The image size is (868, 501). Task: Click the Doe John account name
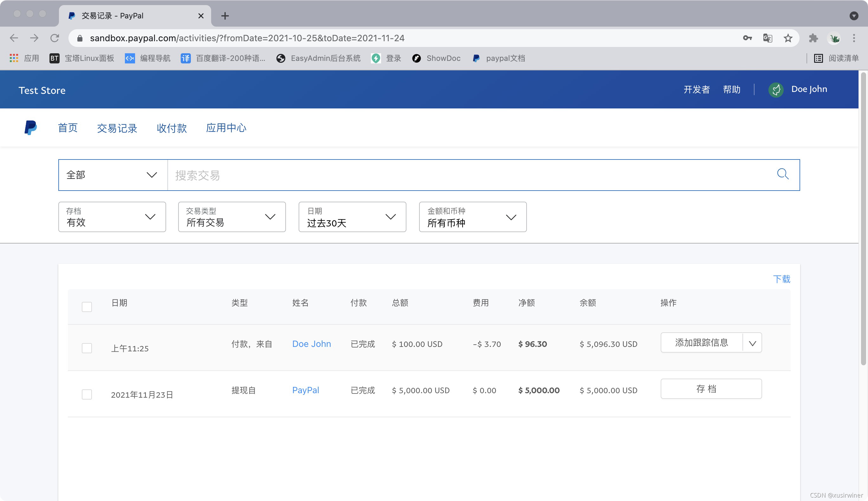click(x=809, y=89)
